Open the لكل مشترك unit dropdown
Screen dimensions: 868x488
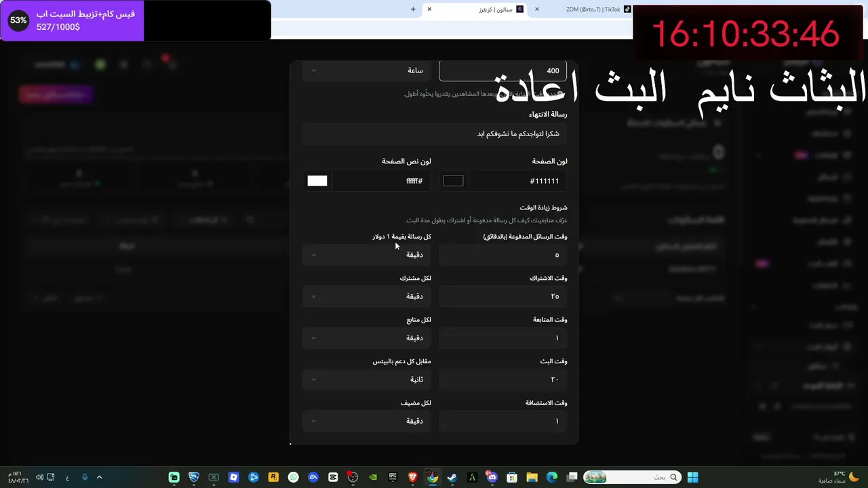[x=367, y=296]
